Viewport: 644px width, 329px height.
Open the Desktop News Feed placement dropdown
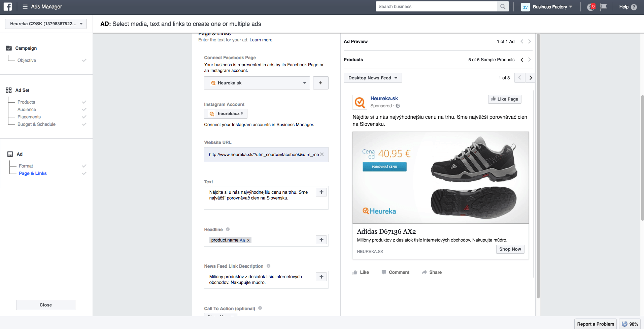coord(373,78)
